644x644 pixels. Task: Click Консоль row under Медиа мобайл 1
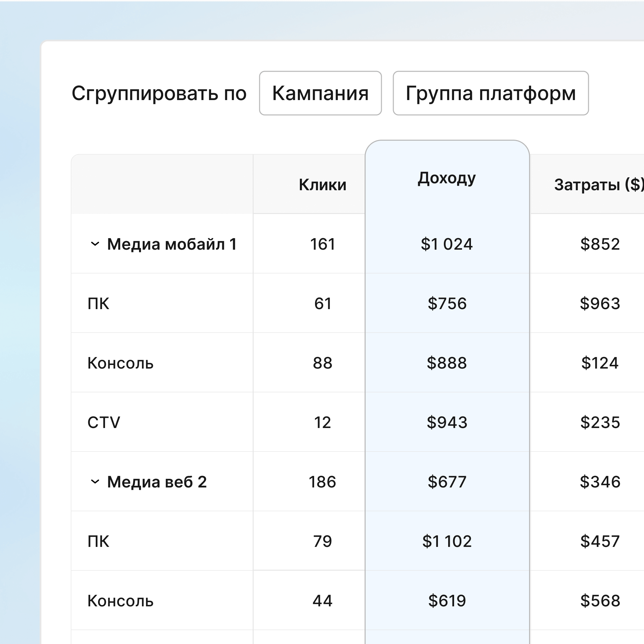[120, 363]
